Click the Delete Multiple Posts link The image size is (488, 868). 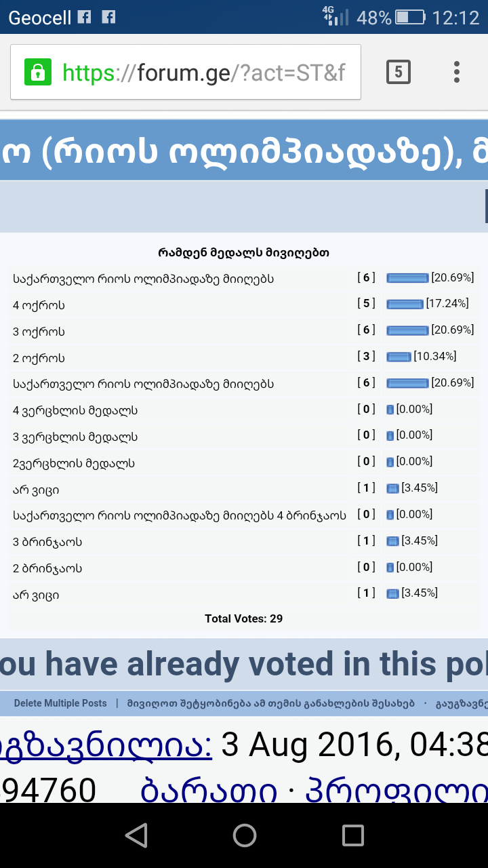pos(60,703)
